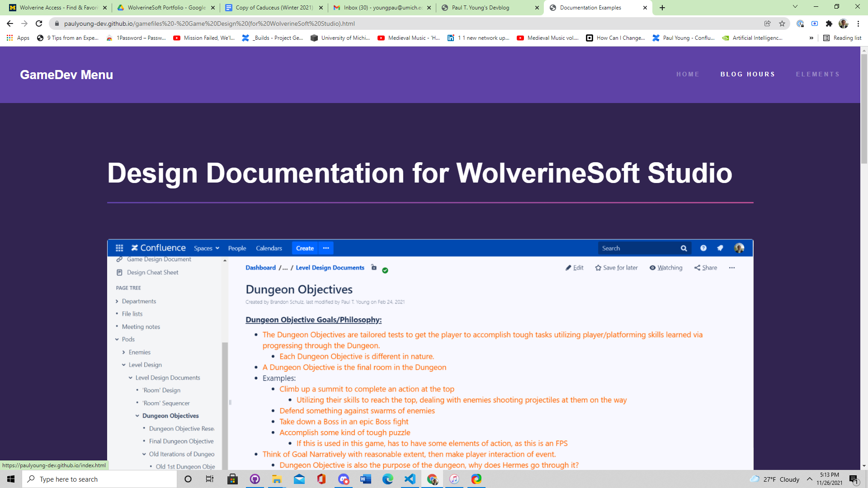Open Confluence help question mark icon
The image size is (868, 488).
(703, 248)
